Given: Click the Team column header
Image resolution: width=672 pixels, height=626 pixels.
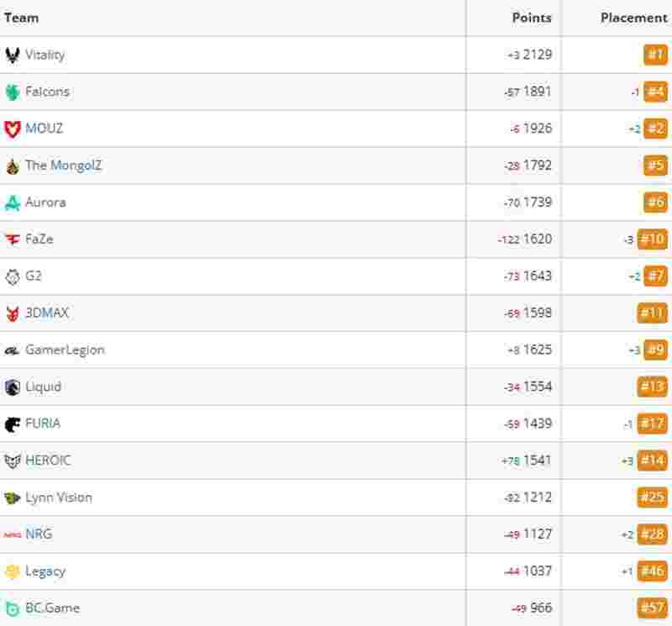Looking at the screenshot, I should tap(22, 18).
